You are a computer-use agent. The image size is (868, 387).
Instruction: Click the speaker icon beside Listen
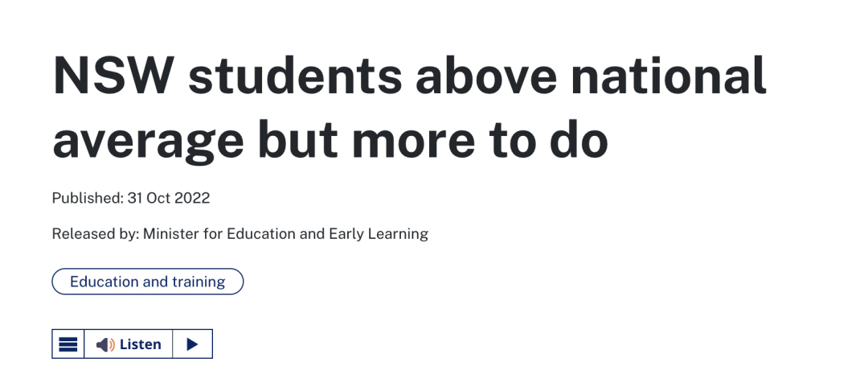coord(105,345)
